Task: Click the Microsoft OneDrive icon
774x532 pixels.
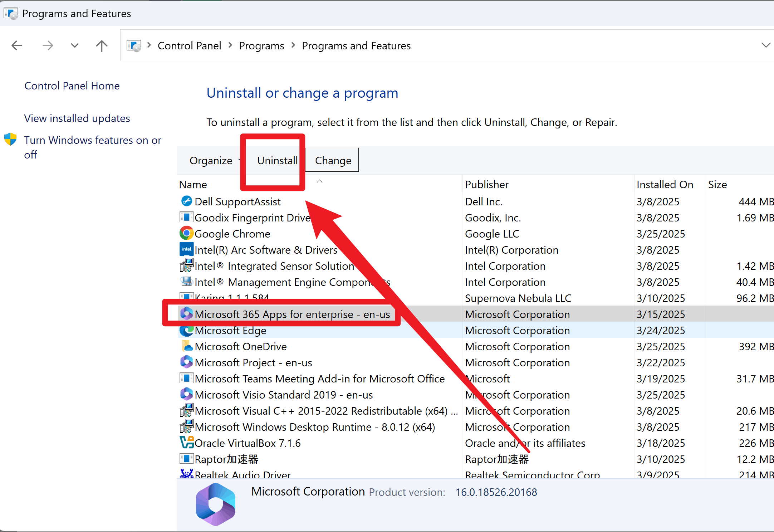Action: click(x=186, y=346)
